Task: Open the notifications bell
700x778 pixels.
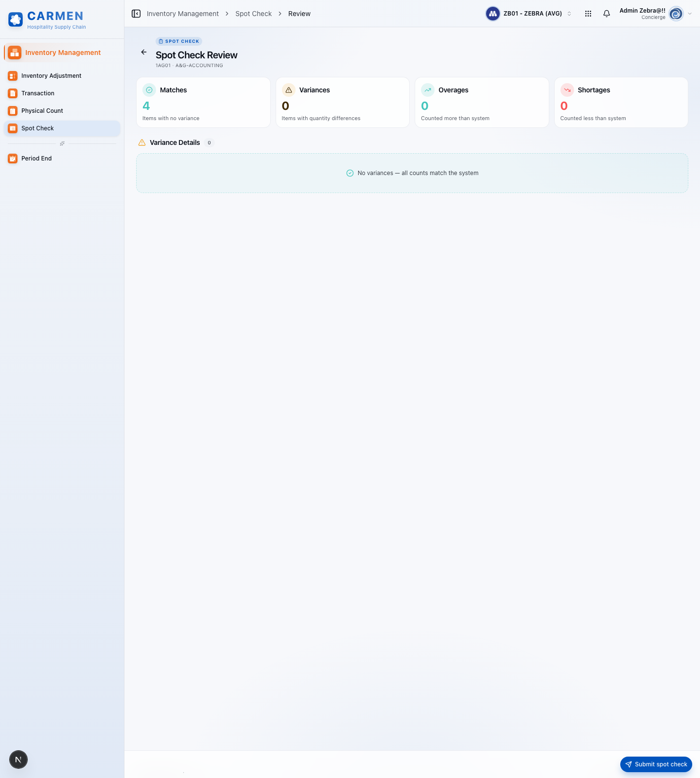Action: click(607, 14)
